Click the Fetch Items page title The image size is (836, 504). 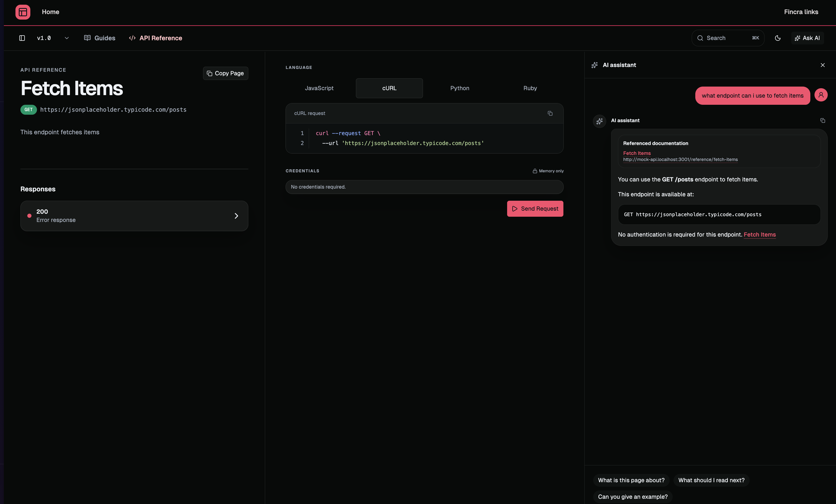71,89
